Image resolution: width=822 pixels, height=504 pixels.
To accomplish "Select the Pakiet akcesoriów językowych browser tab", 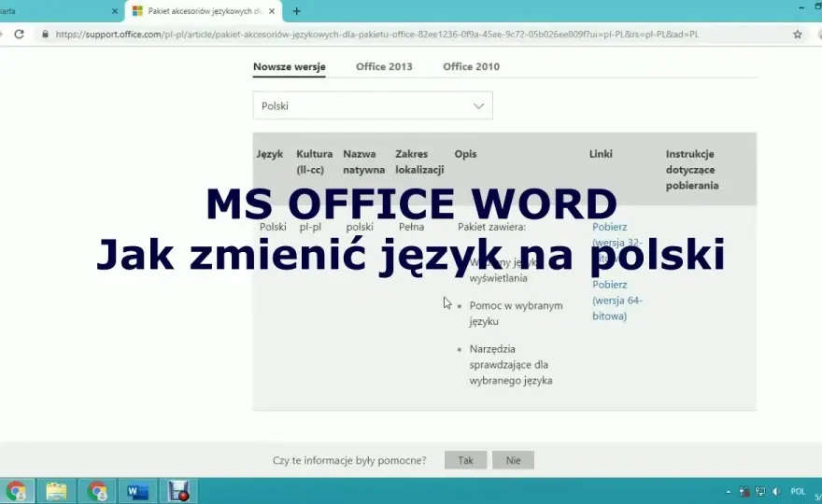I will point(204,11).
